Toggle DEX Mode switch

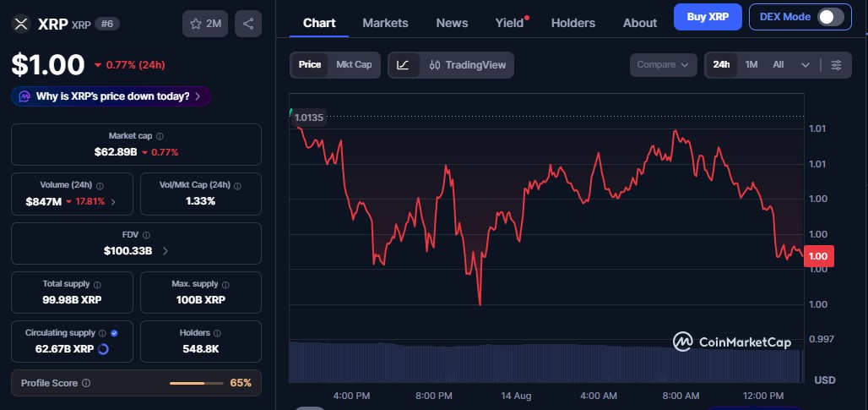[x=831, y=17]
